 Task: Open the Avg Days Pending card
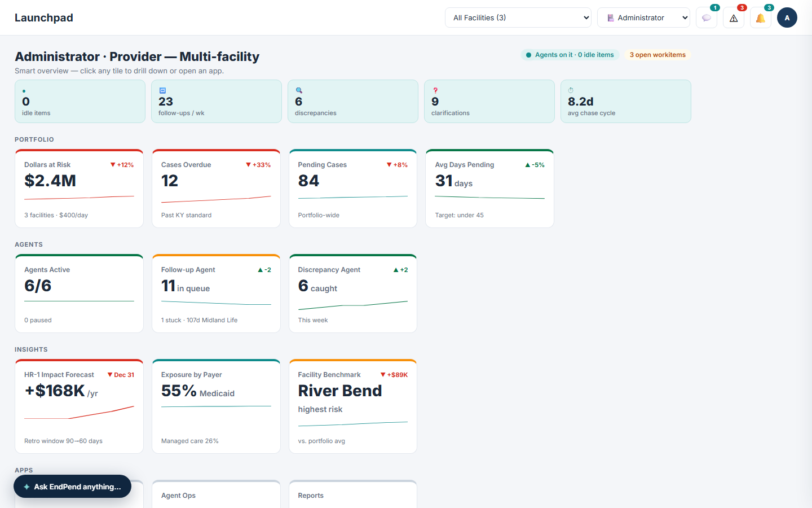pos(490,189)
